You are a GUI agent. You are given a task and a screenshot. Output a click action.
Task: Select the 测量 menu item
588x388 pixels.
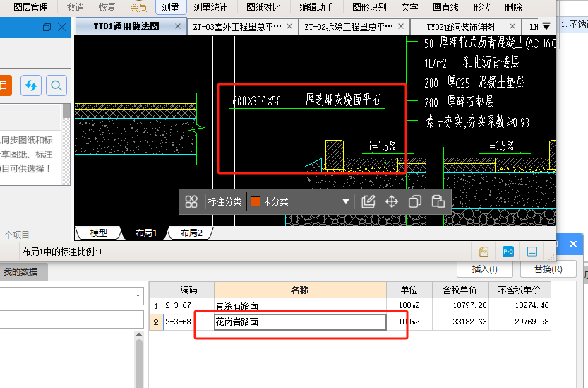pos(171,7)
